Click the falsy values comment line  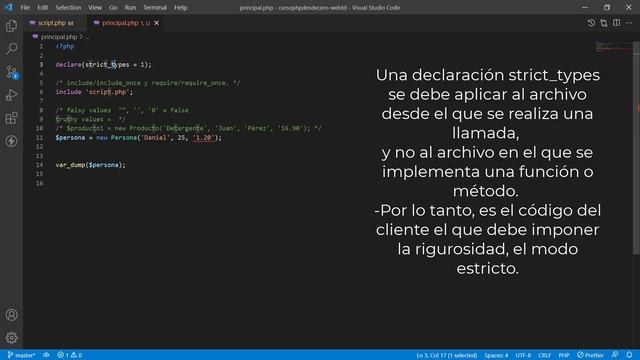coord(122,110)
